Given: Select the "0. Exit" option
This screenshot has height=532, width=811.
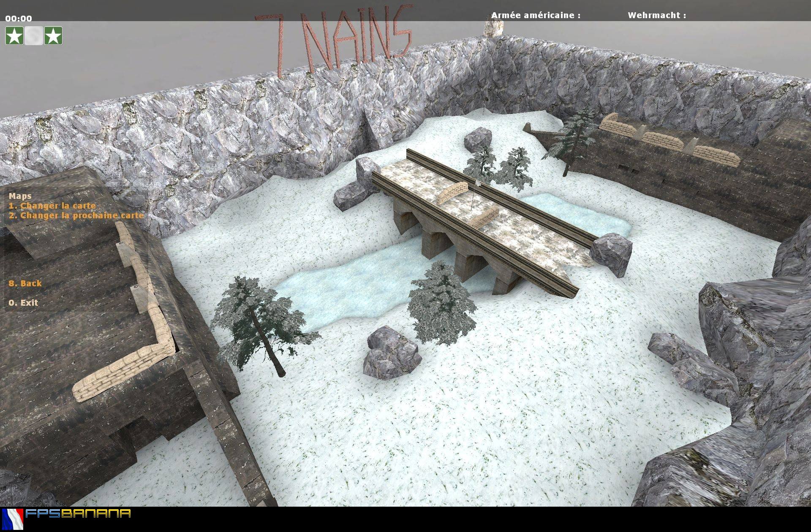Looking at the screenshot, I should pyautogui.click(x=23, y=303).
